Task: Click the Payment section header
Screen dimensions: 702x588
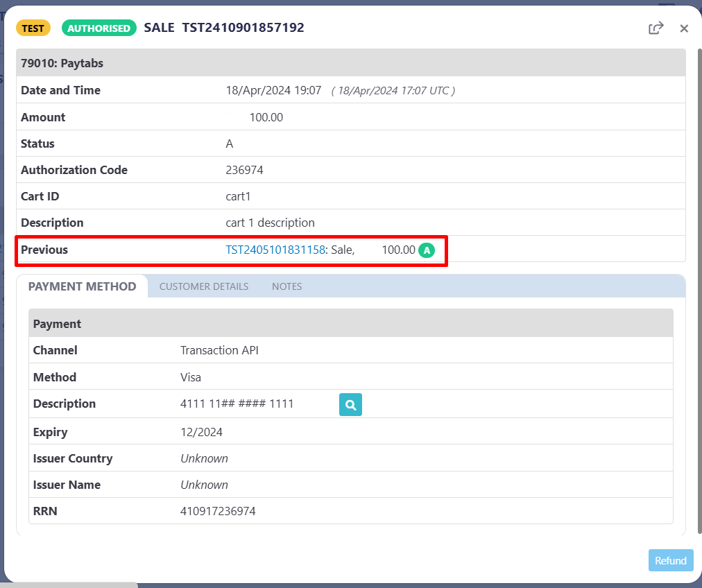Action: coord(351,323)
